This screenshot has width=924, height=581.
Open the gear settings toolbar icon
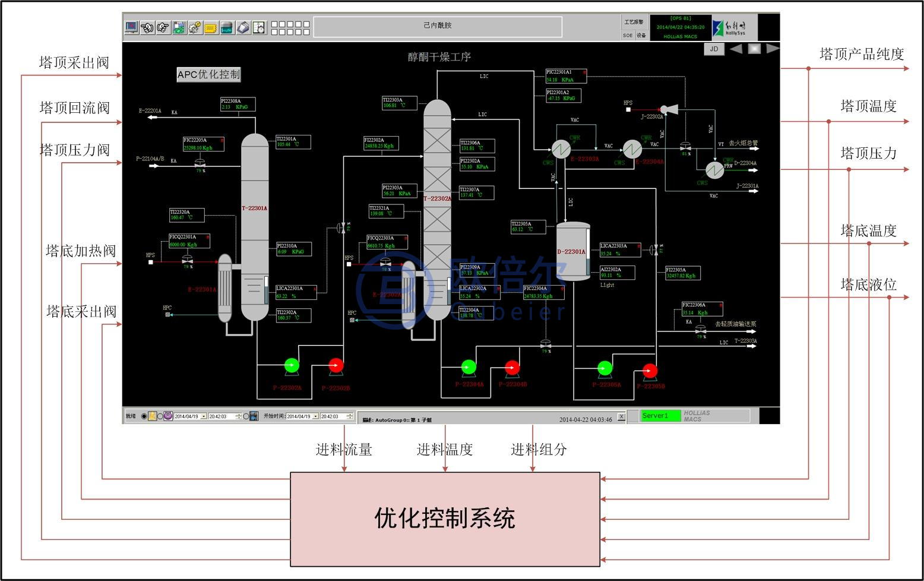[x=195, y=27]
